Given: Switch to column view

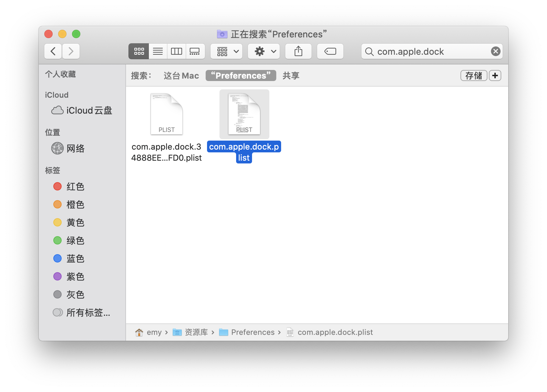Looking at the screenshot, I should [x=177, y=51].
